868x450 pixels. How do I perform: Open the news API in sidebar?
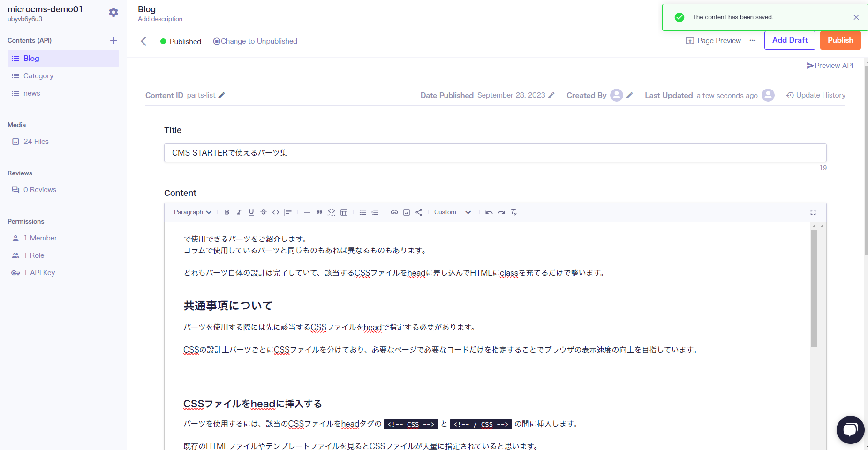pyautogui.click(x=32, y=93)
